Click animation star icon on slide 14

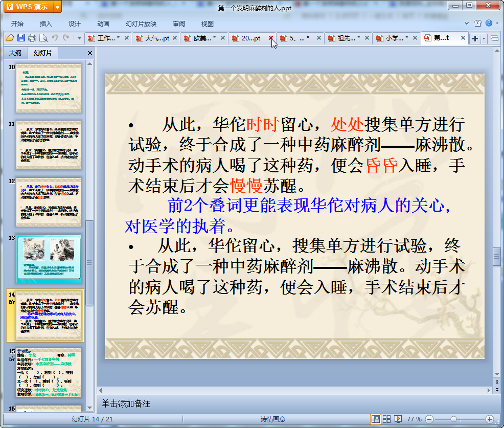coord(12,302)
